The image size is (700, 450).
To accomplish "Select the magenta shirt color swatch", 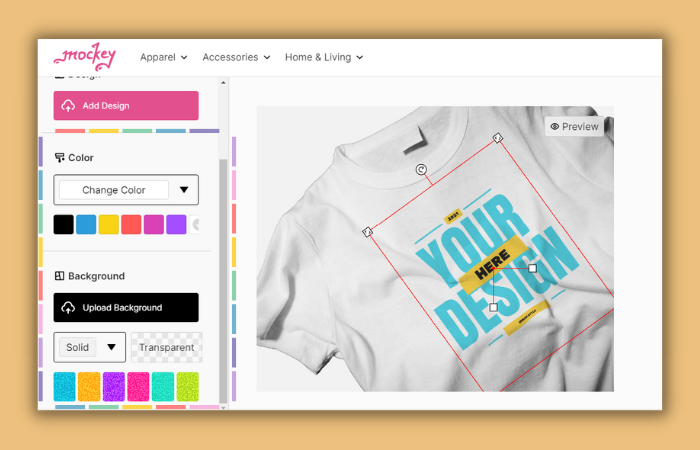I will point(154,225).
